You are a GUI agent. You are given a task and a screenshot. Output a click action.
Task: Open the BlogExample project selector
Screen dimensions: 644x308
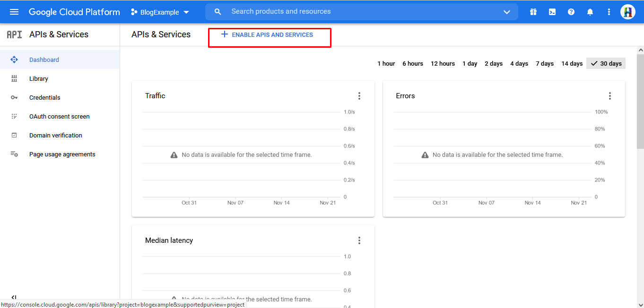[160, 12]
